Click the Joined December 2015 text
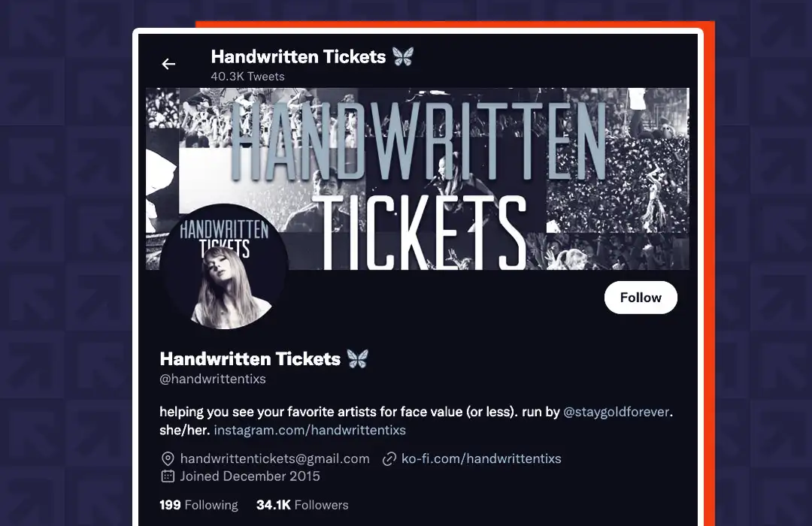The height and width of the screenshot is (526, 812). coord(250,476)
